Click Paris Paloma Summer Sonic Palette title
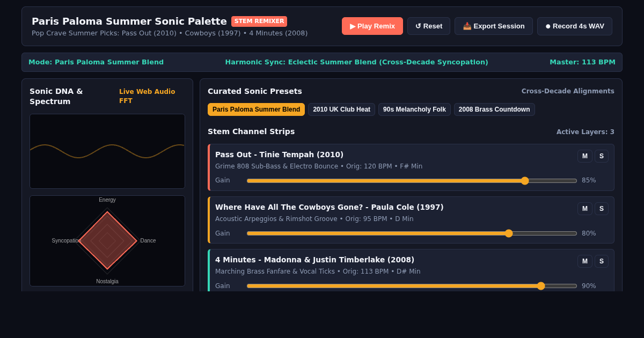Image resolution: width=644 pixels, height=338 pixels. point(129,21)
